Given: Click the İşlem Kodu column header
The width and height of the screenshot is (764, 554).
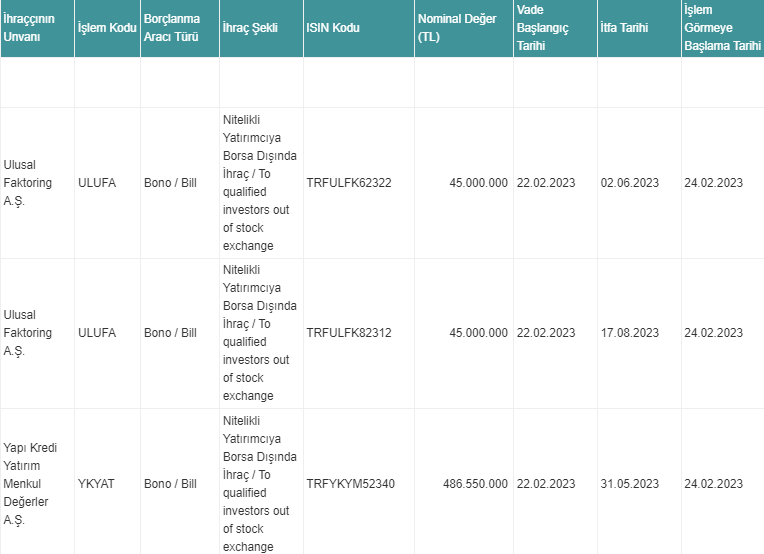Looking at the screenshot, I should [107, 28].
